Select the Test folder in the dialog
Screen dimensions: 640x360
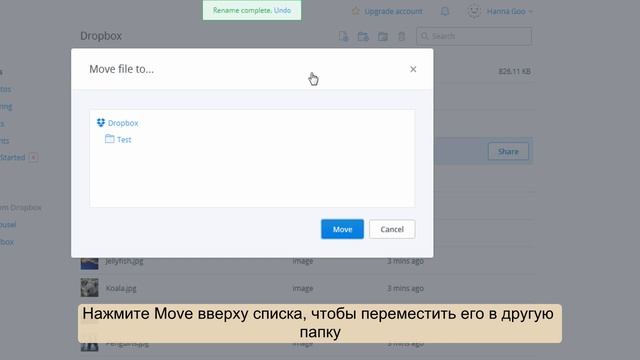(124, 140)
